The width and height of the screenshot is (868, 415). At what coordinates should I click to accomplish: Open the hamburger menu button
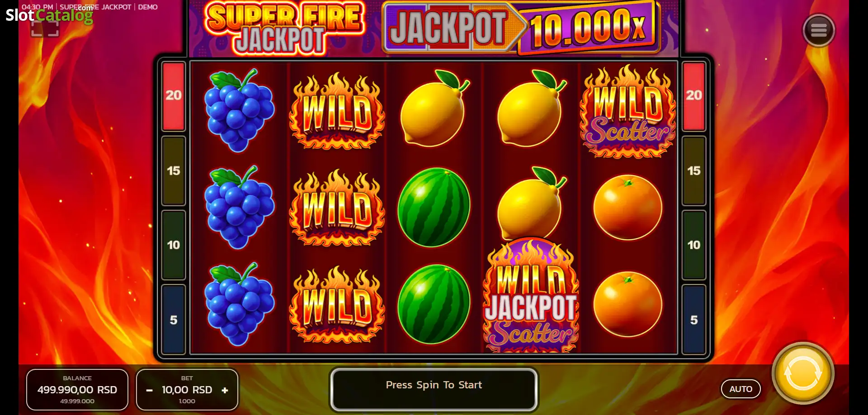pyautogui.click(x=818, y=30)
